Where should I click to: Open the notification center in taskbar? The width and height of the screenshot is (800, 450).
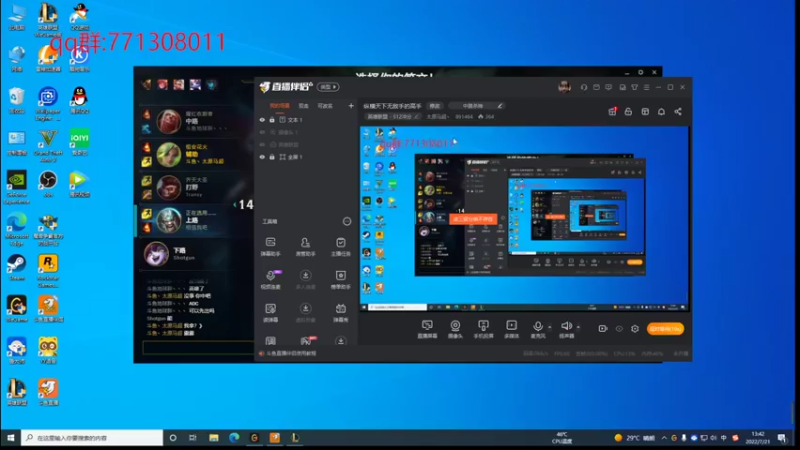click(782, 438)
